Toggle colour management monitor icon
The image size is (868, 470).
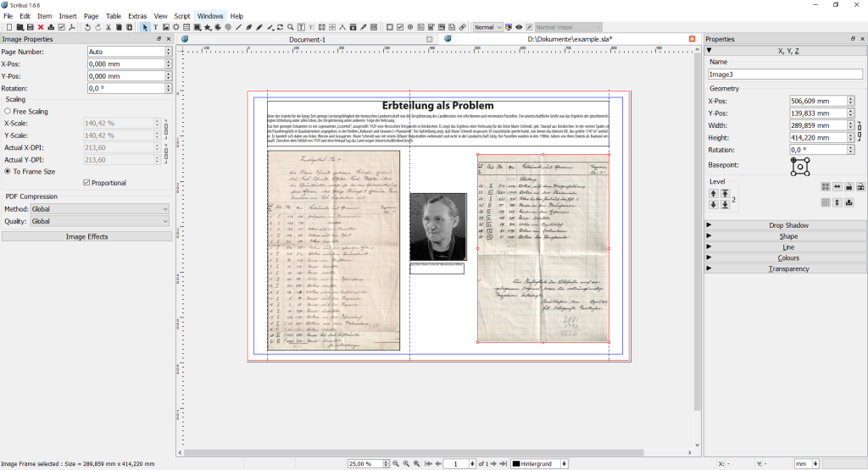[509, 27]
